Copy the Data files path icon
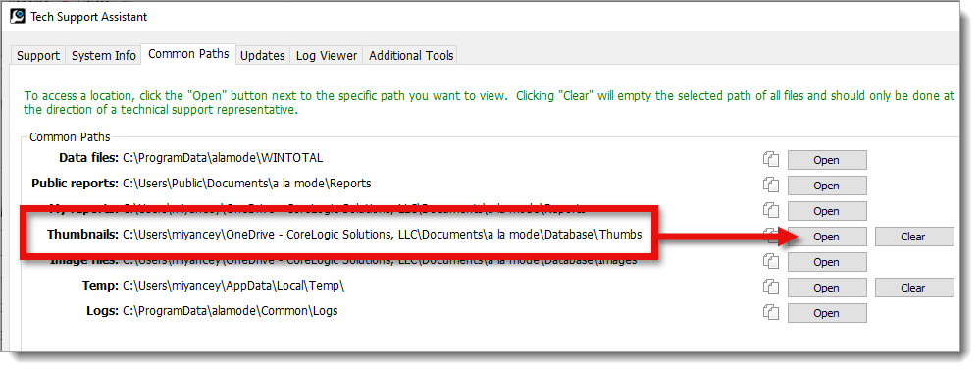The image size is (980, 372). click(771, 159)
